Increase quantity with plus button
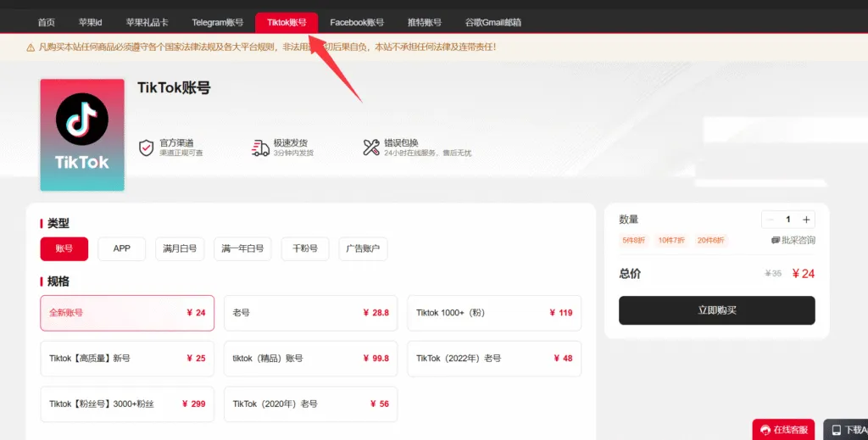 point(807,220)
